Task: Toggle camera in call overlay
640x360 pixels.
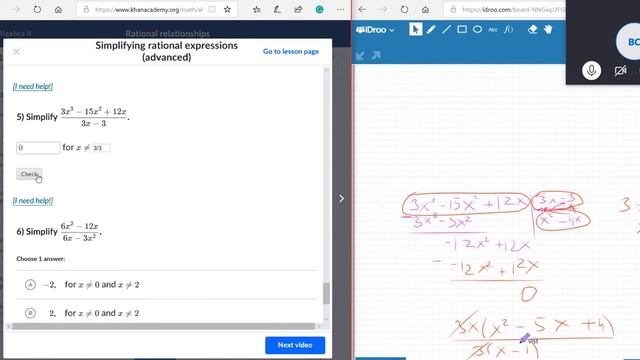Action: pyautogui.click(x=620, y=71)
